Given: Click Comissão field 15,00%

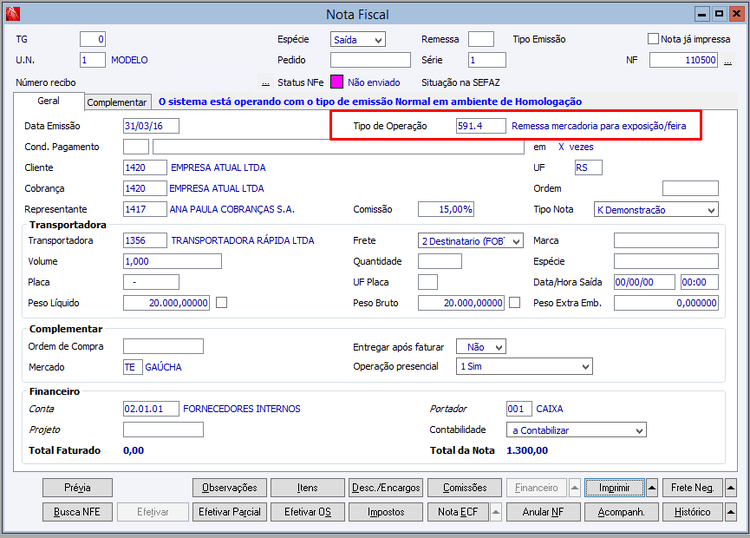Looking at the screenshot, I should point(446,209).
